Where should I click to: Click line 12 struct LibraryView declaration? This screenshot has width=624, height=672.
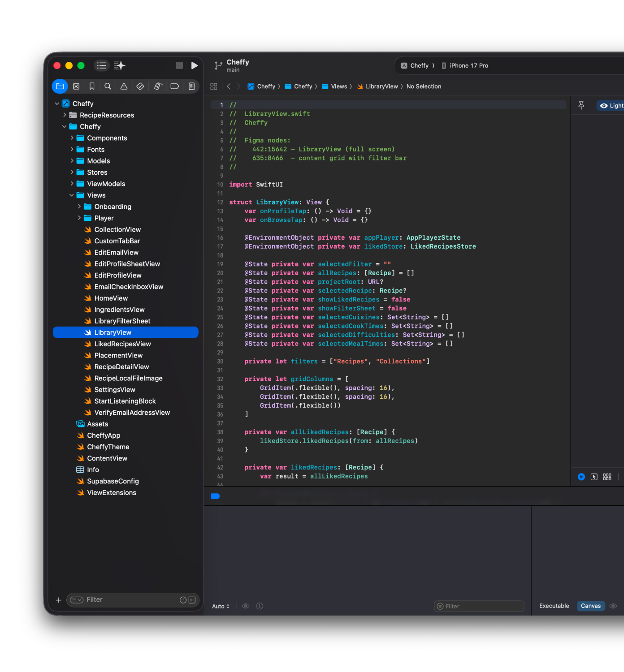pyautogui.click(x=279, y=202)
